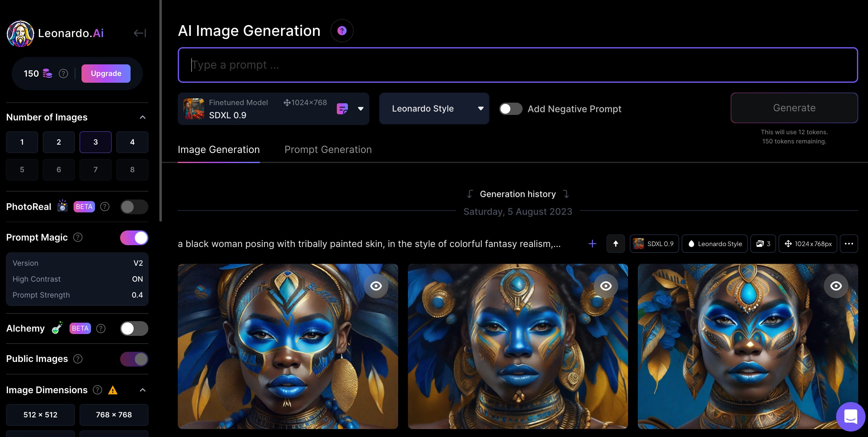
Task: Select 4 as the number of images
Action: click(132, 142)
